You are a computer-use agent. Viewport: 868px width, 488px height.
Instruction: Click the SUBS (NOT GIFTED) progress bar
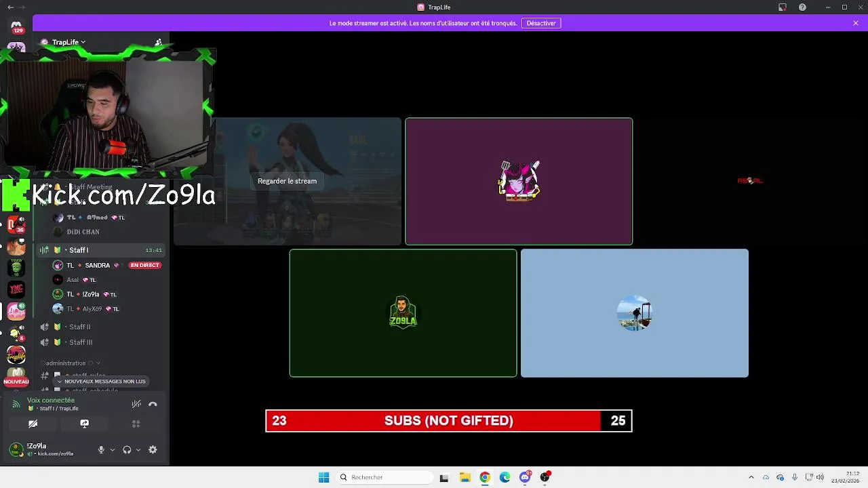point(449,421)
